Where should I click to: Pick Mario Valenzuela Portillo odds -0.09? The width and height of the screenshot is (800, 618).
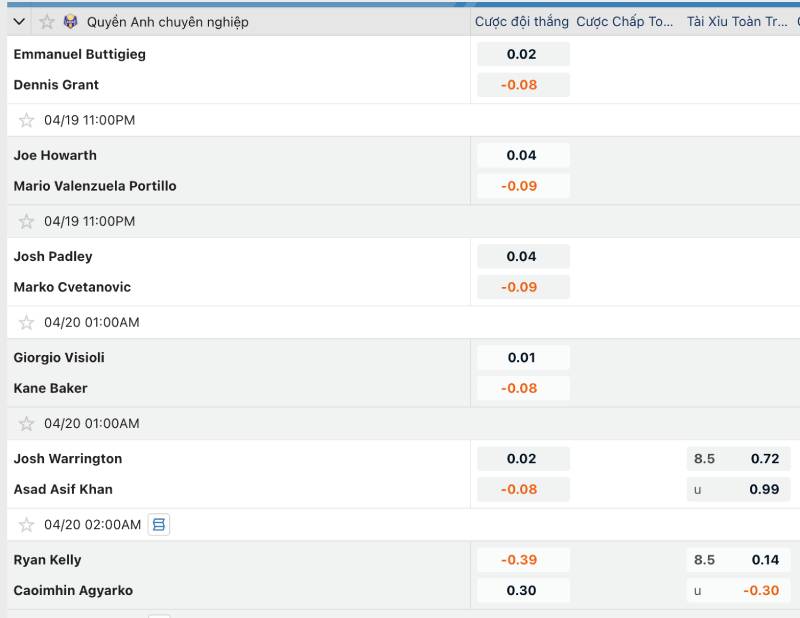coord(522,186)
